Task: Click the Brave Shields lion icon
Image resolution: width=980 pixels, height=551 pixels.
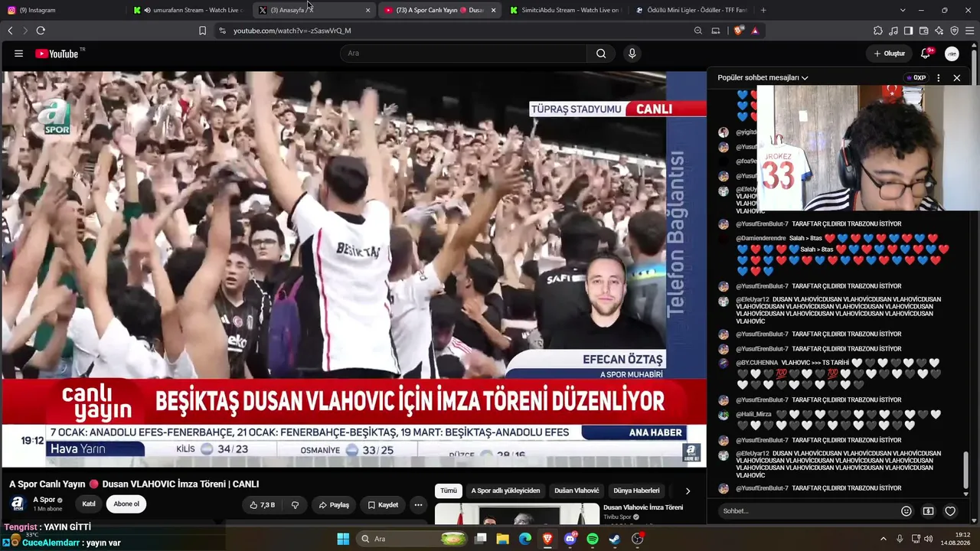Action: pos(738,31)
